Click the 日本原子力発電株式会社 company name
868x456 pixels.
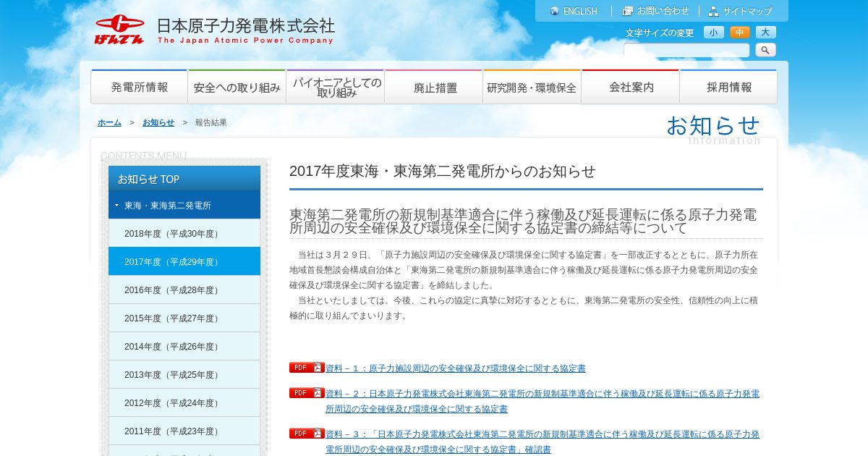click(246, 26)
